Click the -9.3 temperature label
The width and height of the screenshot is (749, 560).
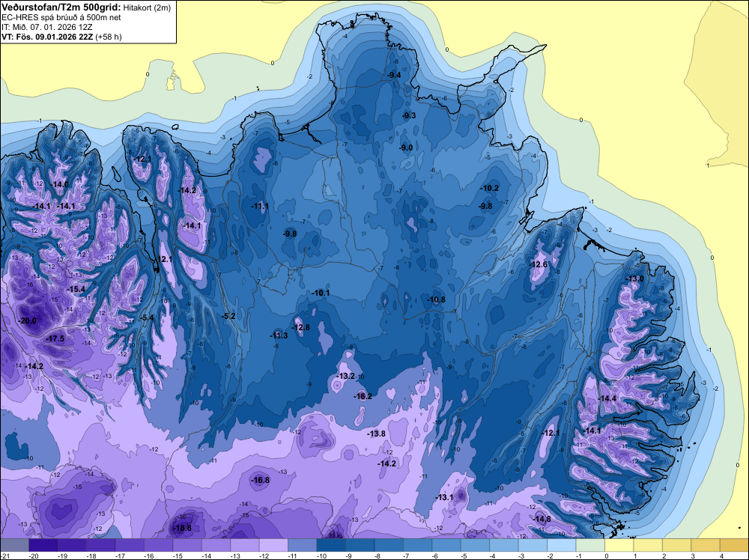(x=409, y=115)
